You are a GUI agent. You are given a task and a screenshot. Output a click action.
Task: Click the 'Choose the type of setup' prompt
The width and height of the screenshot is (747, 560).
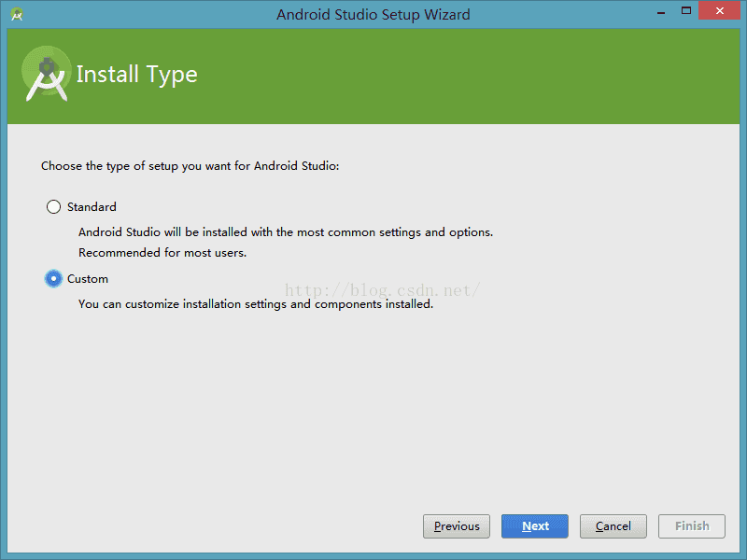(190, 166)
